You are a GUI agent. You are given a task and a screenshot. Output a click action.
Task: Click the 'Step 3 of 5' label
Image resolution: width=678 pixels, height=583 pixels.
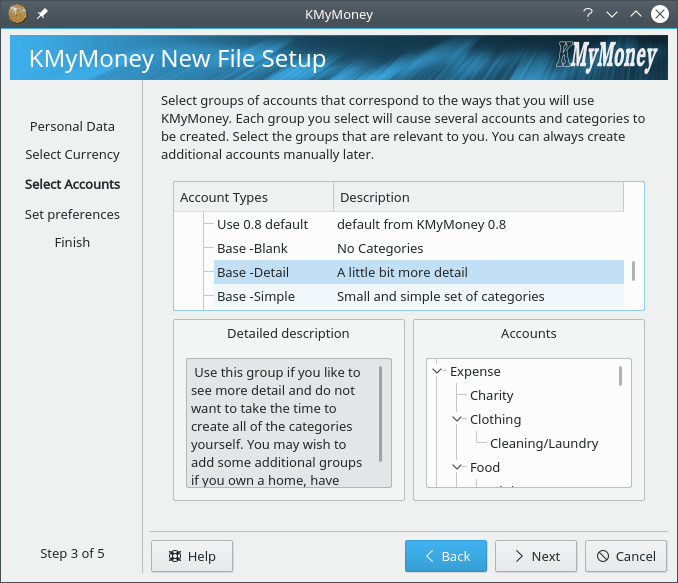coord(72,553)
